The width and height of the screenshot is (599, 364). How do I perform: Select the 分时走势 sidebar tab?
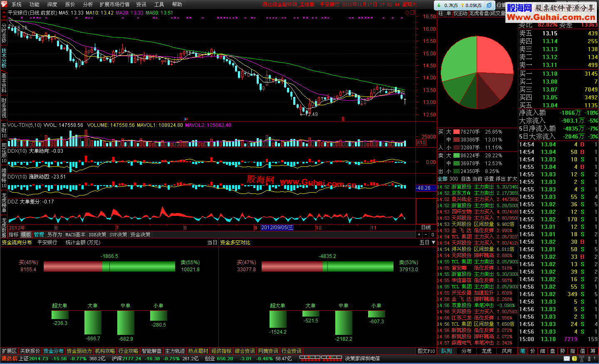pos(4,33)
